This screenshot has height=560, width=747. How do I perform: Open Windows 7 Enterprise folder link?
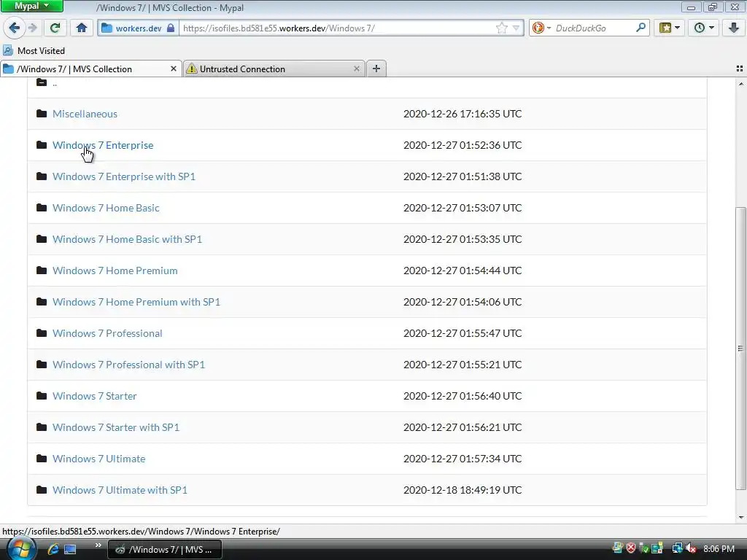pos(103,145)
